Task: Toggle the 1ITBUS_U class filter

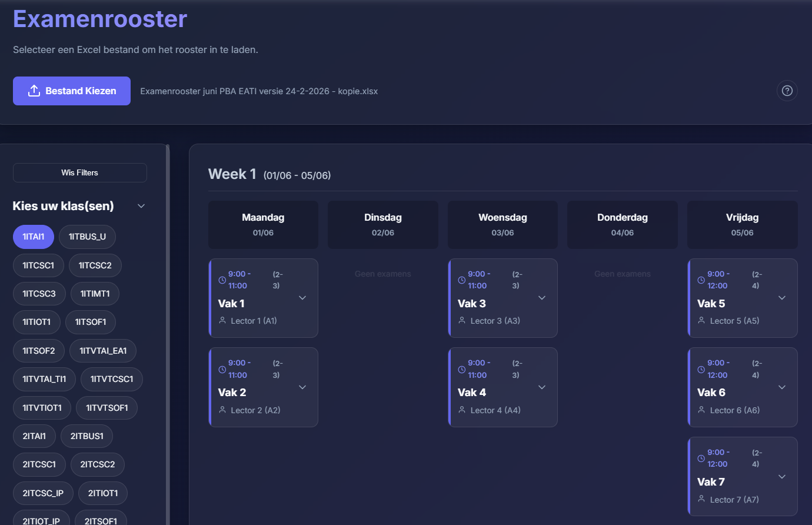Action: click(x=87, y=237)
